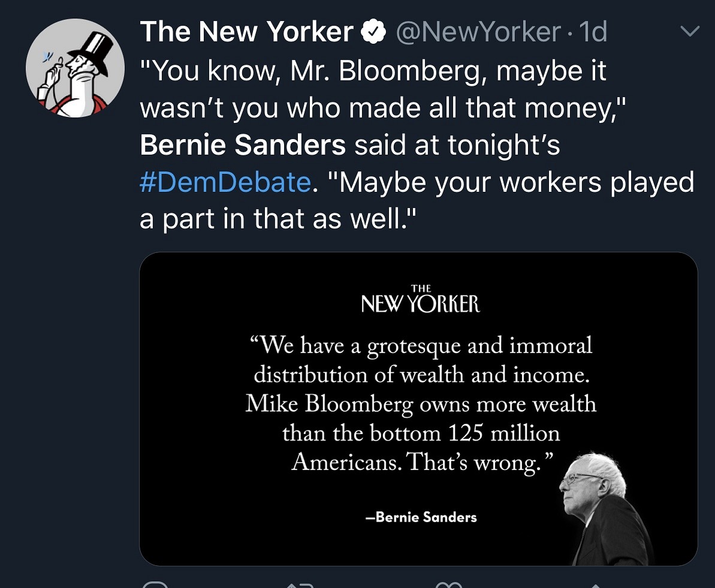Open the #DemDebate hashtag
The height and width of the screenshot is (588, 715).
[x=225, y=182]
